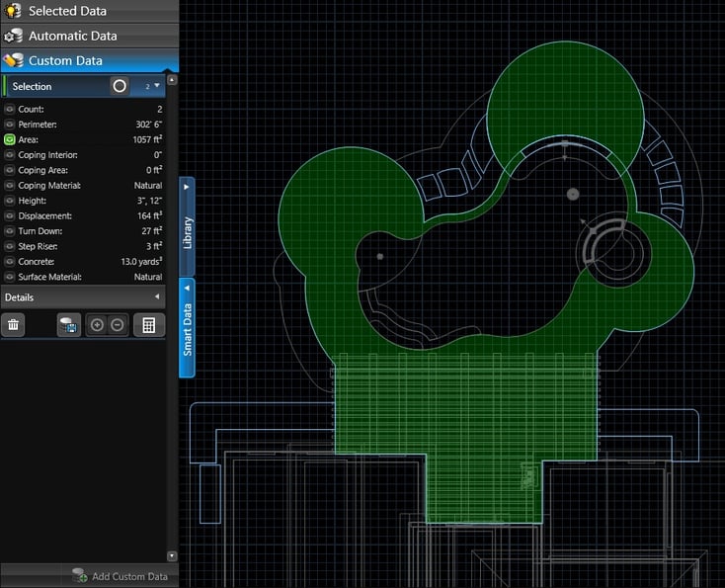Select the Area value 1057 ft²
The image size is (725, 588).
tap(147, 139)
